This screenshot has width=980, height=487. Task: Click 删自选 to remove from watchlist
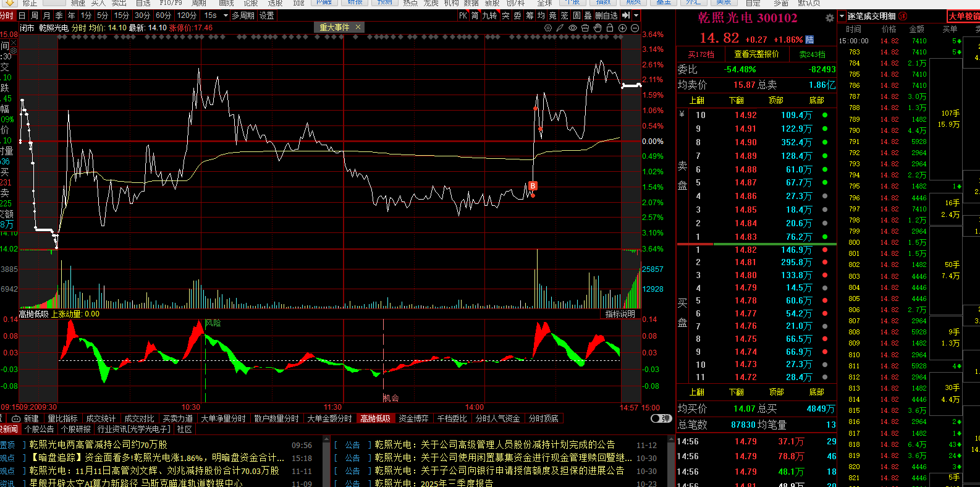[x=607, y=15]
